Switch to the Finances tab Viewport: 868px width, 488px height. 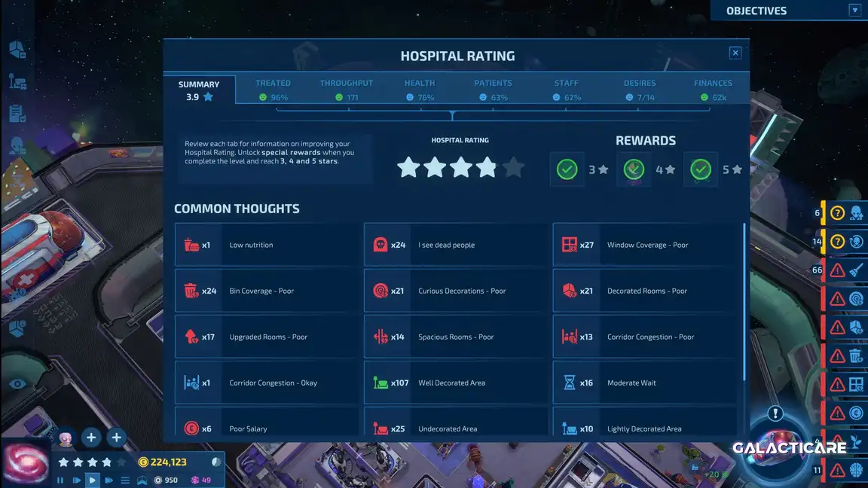713,90
